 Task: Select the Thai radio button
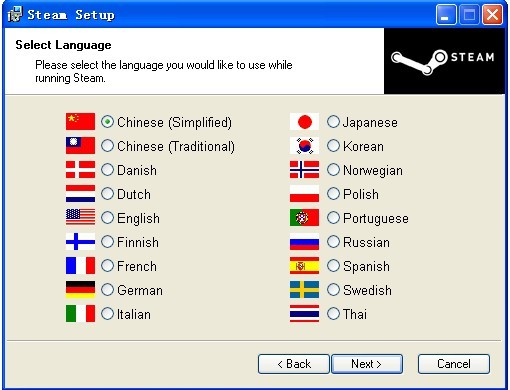click(x=333, y=314)
